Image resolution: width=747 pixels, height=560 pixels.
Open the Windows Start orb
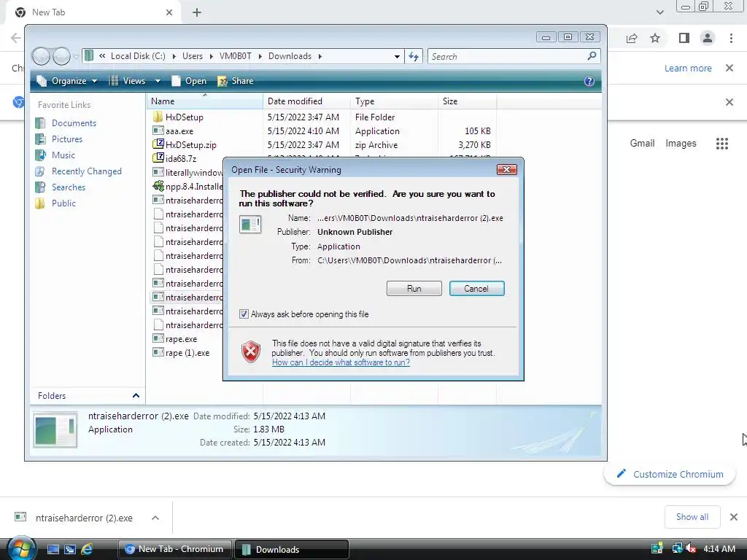click(20, 548)
